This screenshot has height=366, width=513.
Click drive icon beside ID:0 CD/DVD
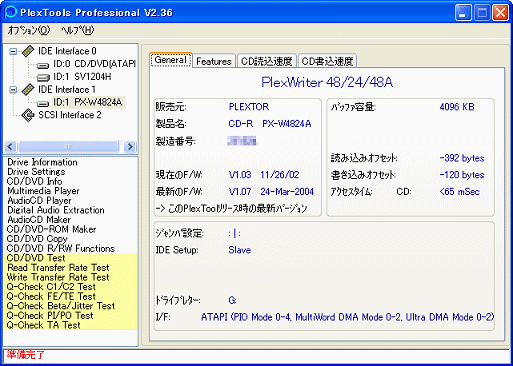43,65
